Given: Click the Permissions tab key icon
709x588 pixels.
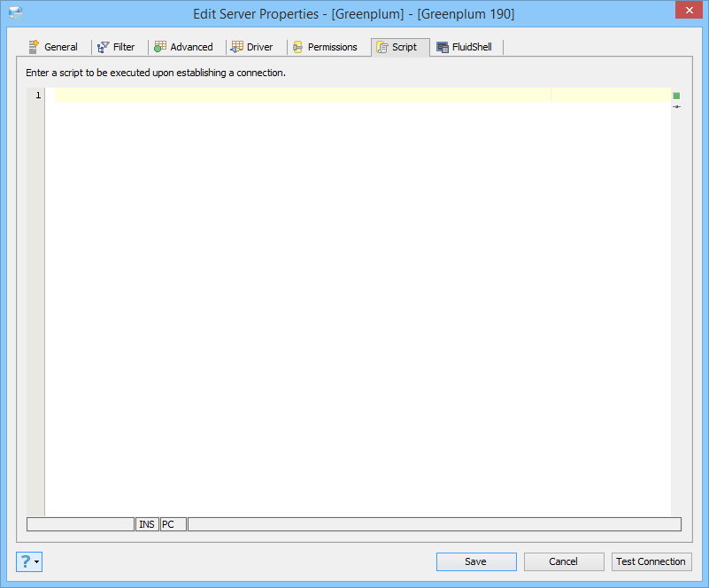Looking at the screenshot, I should (x=297, y=47).
